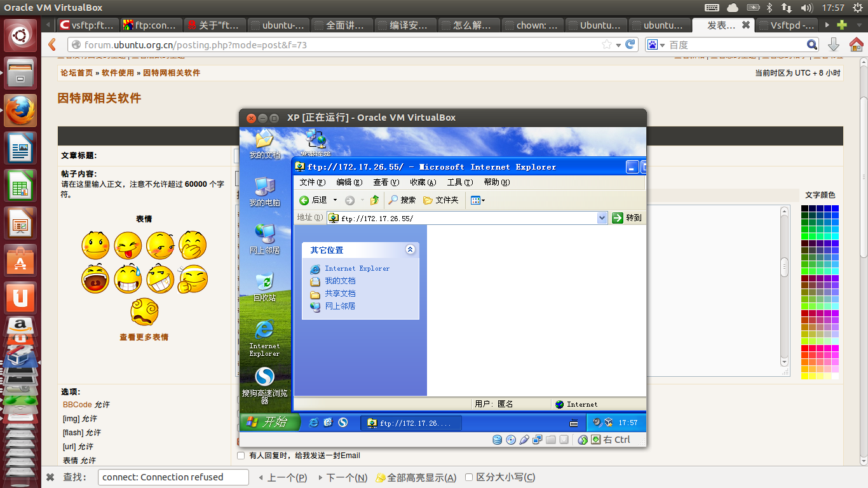
Task: Open Firefox home page icon
Action: (856, 44)
